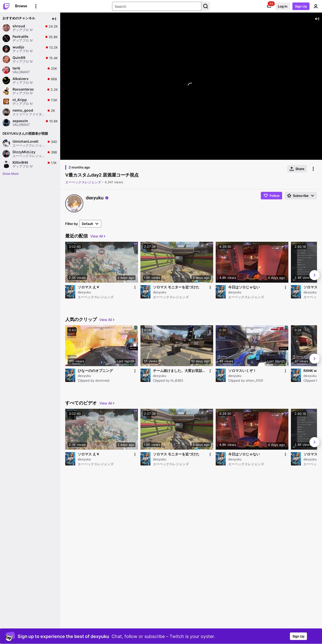Screen dimensions: 322x644
Task: Open the user account icon menu
Action: pos(316,6)
